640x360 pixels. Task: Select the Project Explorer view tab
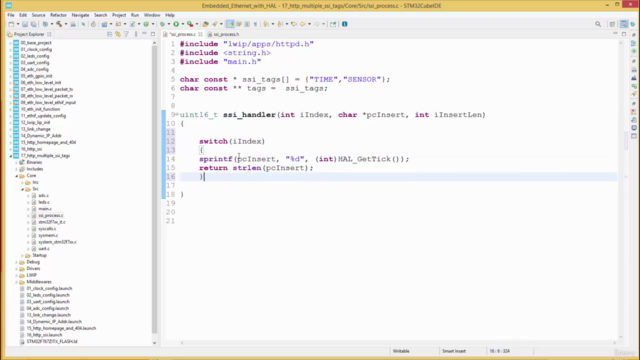[29, 34]
